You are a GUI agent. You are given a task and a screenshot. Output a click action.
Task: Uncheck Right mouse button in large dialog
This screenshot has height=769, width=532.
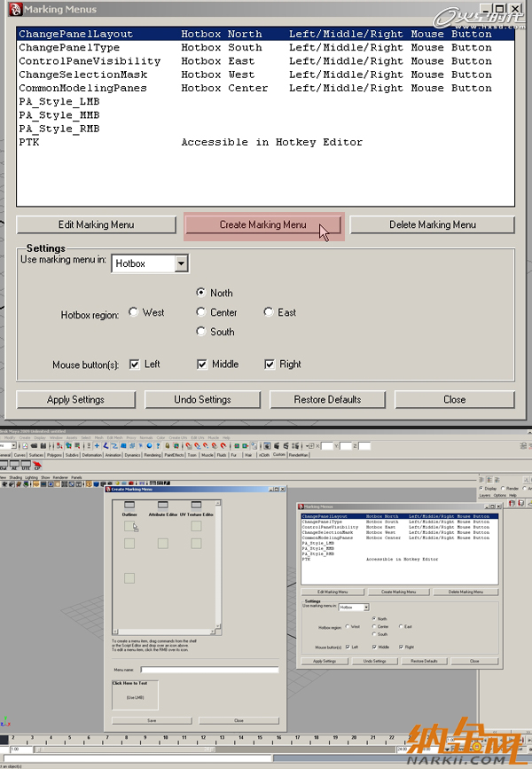(270, 365)
